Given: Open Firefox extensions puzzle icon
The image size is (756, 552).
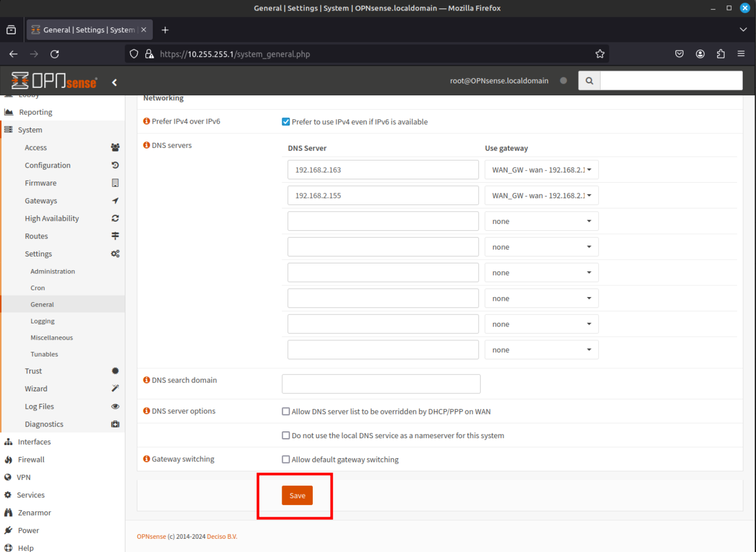Looking at the screenshot, I should click(721, 54).
